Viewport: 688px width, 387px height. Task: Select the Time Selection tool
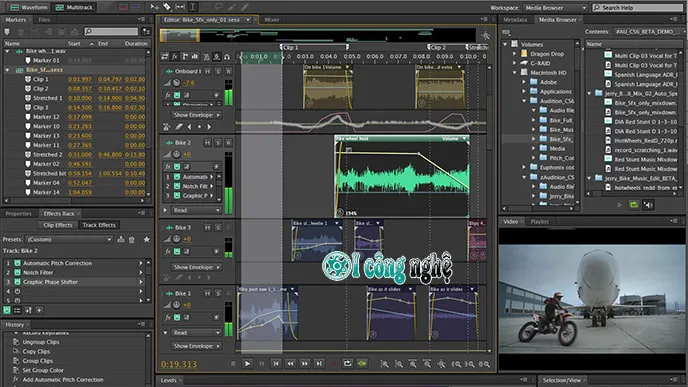coord(192,7)
